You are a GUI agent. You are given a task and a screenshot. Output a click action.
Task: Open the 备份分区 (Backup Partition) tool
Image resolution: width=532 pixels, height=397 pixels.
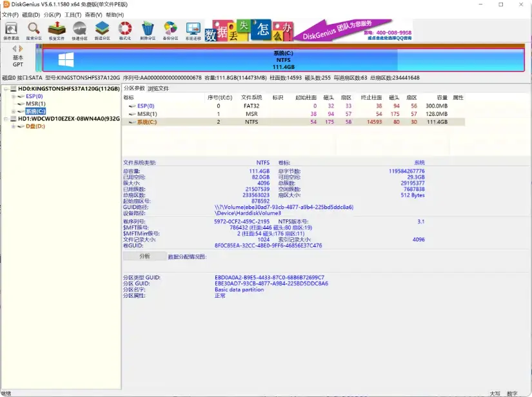coord(169,29)
